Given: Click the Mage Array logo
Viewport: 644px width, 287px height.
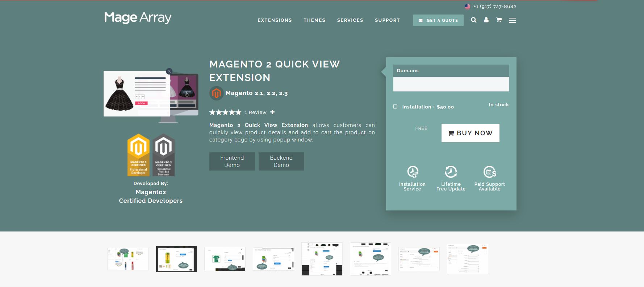Looking at the screenshot, I should point(138,18).
